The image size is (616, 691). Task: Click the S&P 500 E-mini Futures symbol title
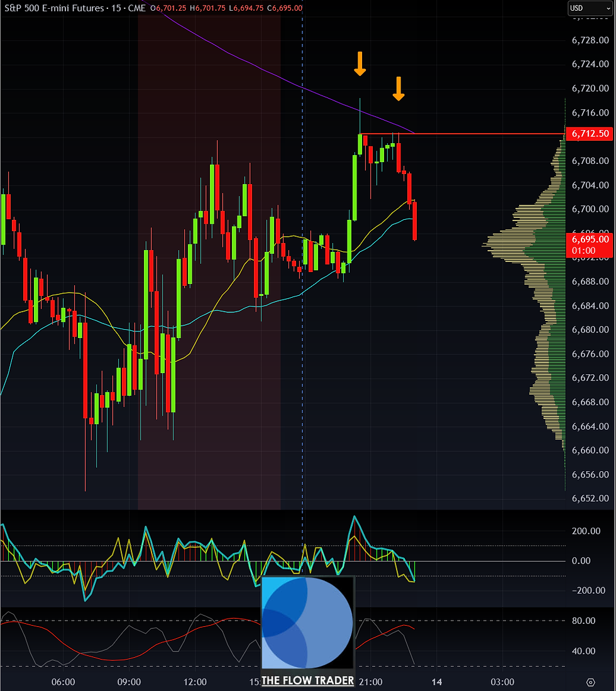tap(54, 8)
